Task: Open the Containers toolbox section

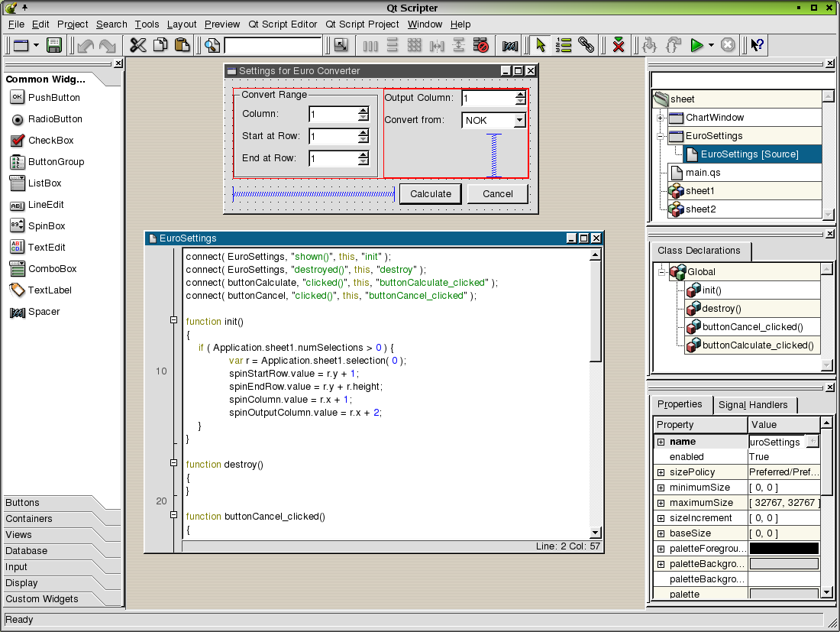Action: 53,519
